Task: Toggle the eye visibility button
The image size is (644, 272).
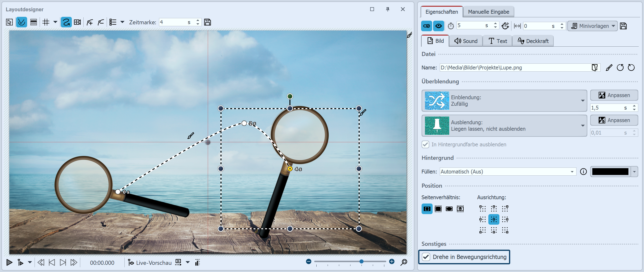Action: pyautogui.click(x=438, y=26)
